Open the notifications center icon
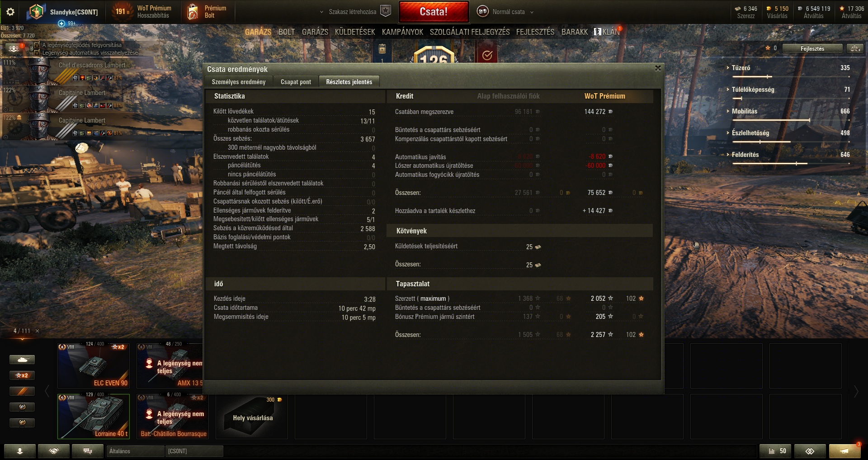The height and width of the screenshot is (460, 868). tap(844, 451)
